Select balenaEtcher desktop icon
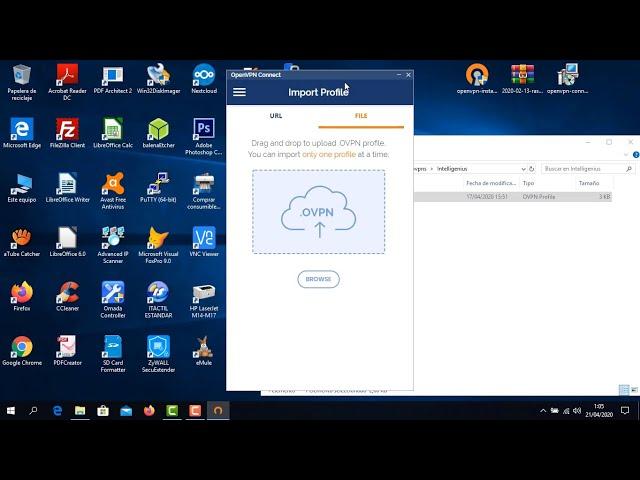Image resolution: width=640 pixels, height=480 pixels. pos(158,133)
